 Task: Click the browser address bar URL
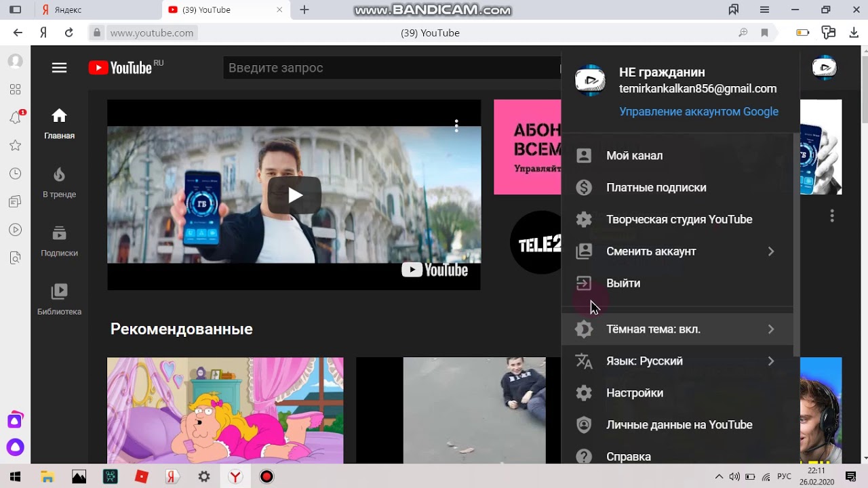point(151,33)
